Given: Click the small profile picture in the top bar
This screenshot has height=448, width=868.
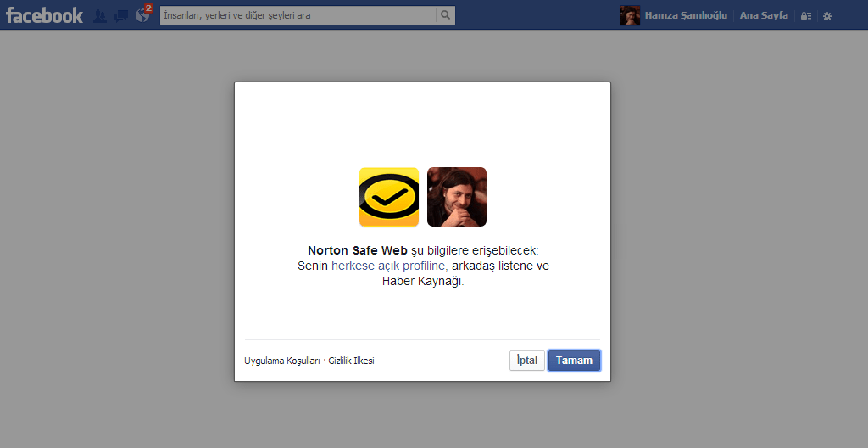Looking at the screenshot, I should [x=630, y=15].
